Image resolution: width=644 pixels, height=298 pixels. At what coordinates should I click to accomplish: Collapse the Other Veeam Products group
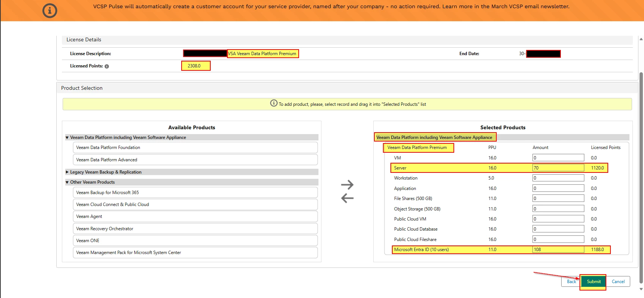tap(67, 182)
